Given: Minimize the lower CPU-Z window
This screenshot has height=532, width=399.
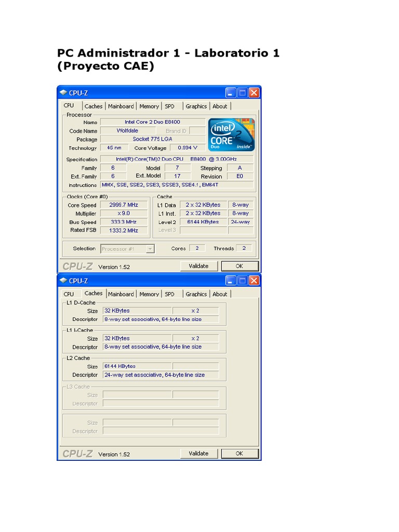Looking at the screenshot, I should point(231,281).
